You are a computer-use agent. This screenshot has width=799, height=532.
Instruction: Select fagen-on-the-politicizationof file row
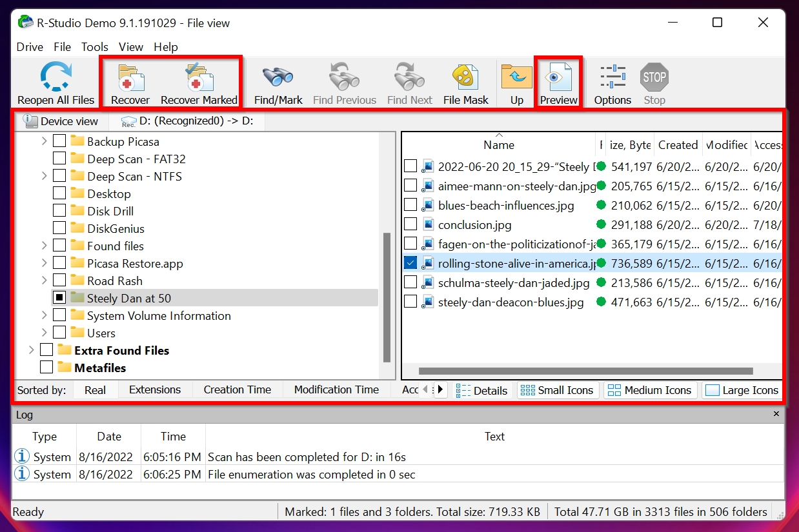592,244
